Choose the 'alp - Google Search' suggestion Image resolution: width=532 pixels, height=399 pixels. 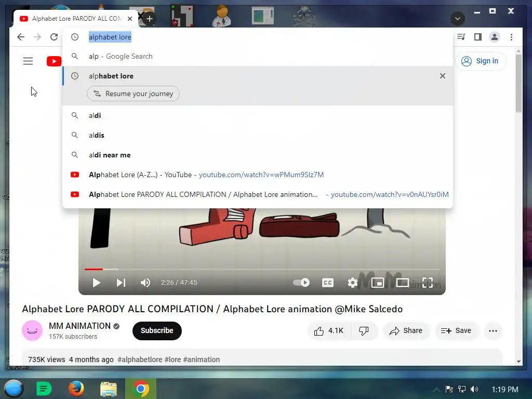pyautogui.click(x=258, y=56)
